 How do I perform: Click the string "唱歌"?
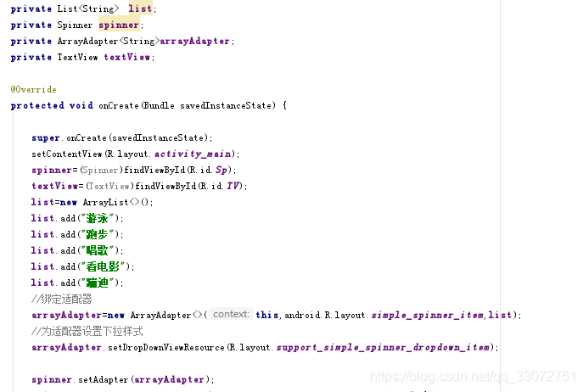98,250
